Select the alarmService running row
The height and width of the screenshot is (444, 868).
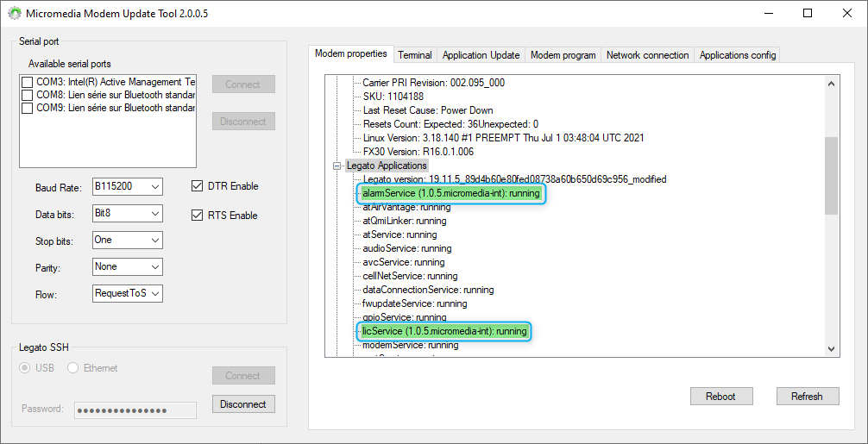[x=450, y=193]
